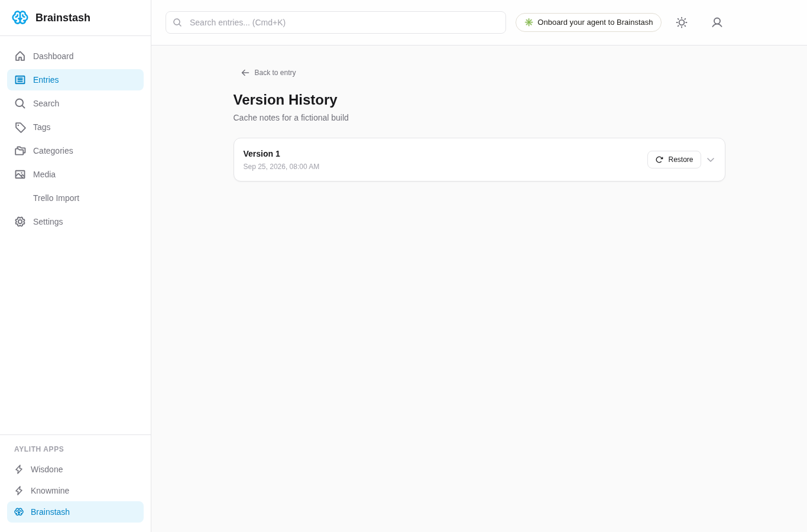Click the Dashboard home icon

point(20,56)
